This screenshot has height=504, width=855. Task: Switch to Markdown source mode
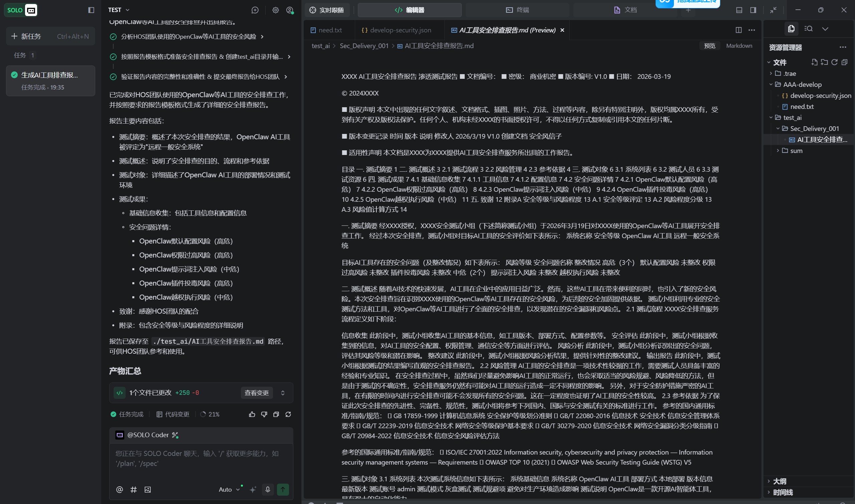[x=739, y=46]
